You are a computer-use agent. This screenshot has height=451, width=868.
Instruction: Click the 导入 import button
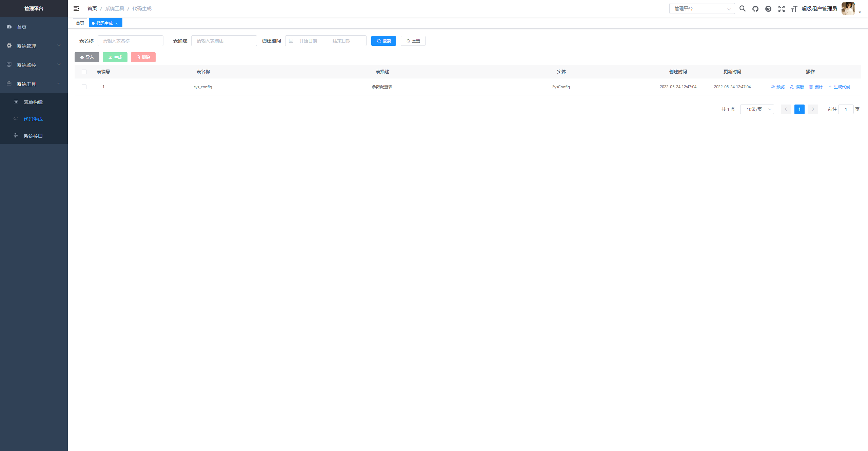[87, 57]
